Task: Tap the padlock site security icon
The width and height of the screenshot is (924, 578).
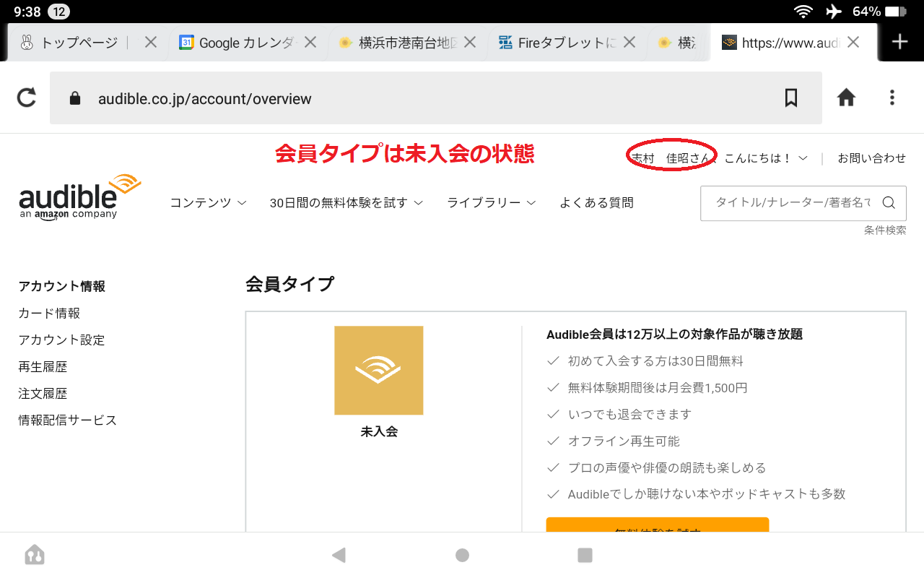Action: (x=75, y=98)
